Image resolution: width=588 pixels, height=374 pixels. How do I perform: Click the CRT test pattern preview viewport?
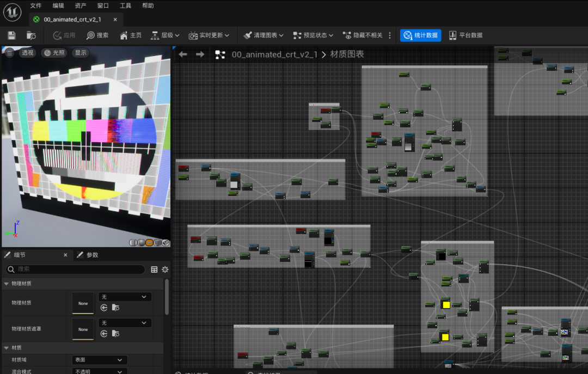click(x=86, y=146)
